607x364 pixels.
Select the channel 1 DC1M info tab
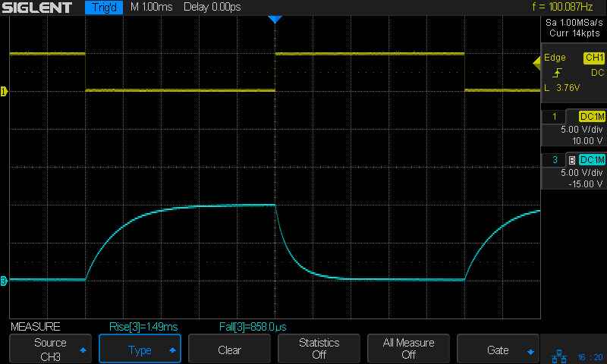point(592,116)
